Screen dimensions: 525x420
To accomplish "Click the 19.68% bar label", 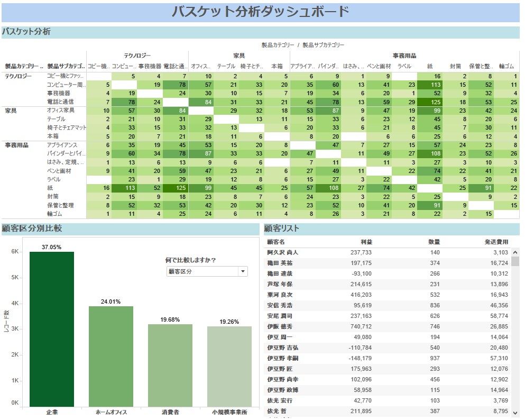I will [170, 320].
